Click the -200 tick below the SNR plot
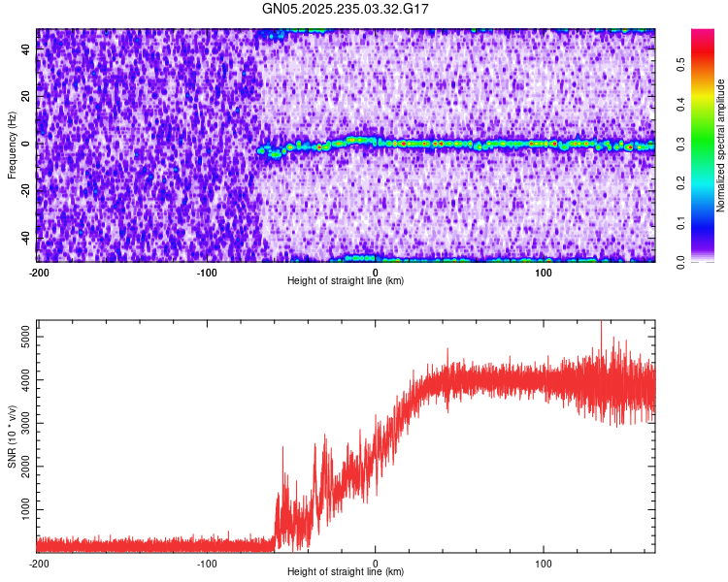The width and height of the screenshot is (728, 582). (x=39, y=563)
